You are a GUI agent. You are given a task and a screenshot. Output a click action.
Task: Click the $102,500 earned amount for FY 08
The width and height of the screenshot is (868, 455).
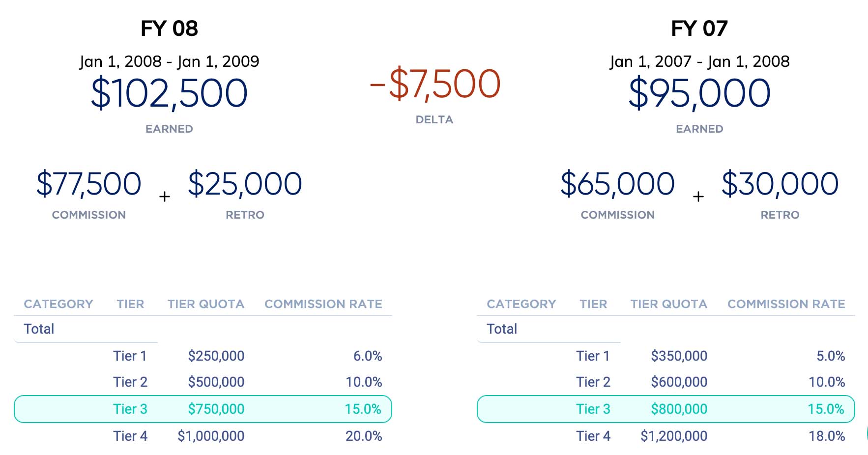[x=169, y=93]
